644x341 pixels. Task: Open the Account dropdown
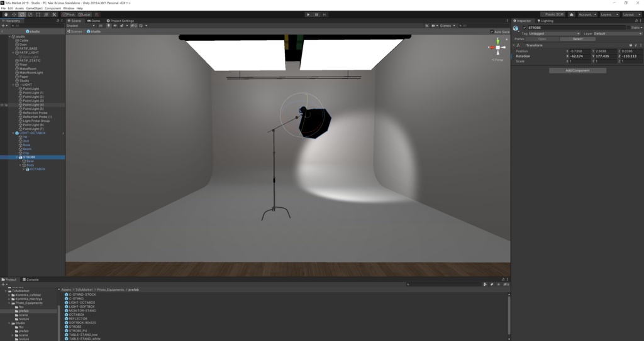(588, 14)
